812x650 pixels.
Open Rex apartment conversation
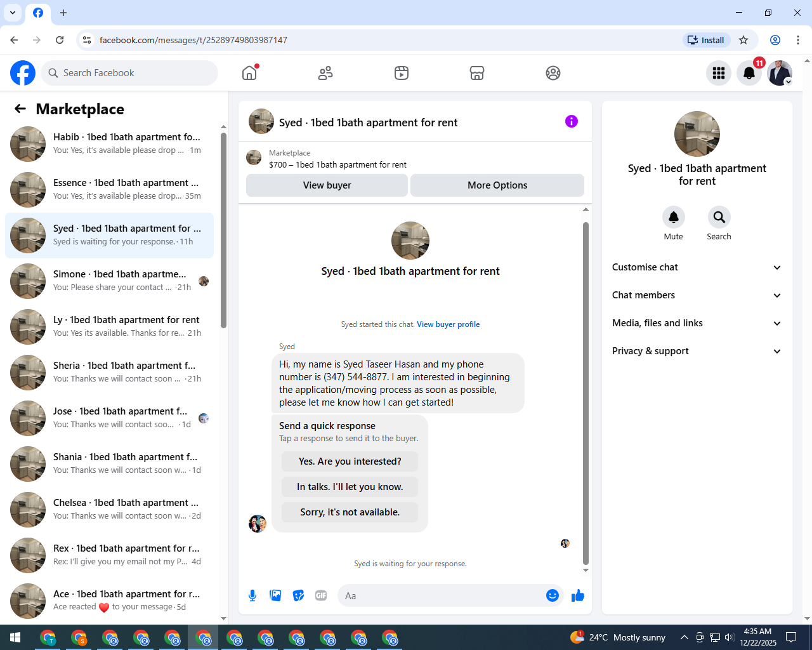pyautogui.click(x=109, y=555)
